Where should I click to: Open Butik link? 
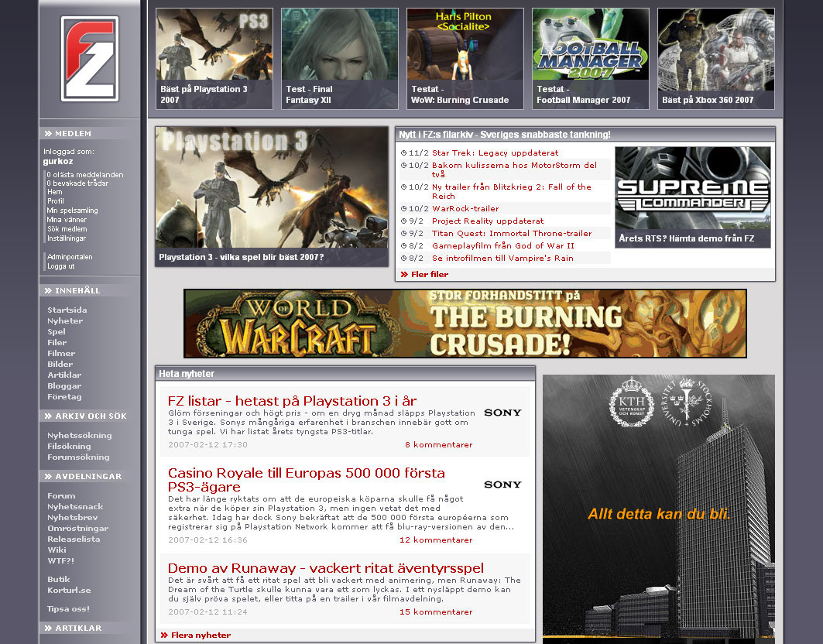point(58,580)
